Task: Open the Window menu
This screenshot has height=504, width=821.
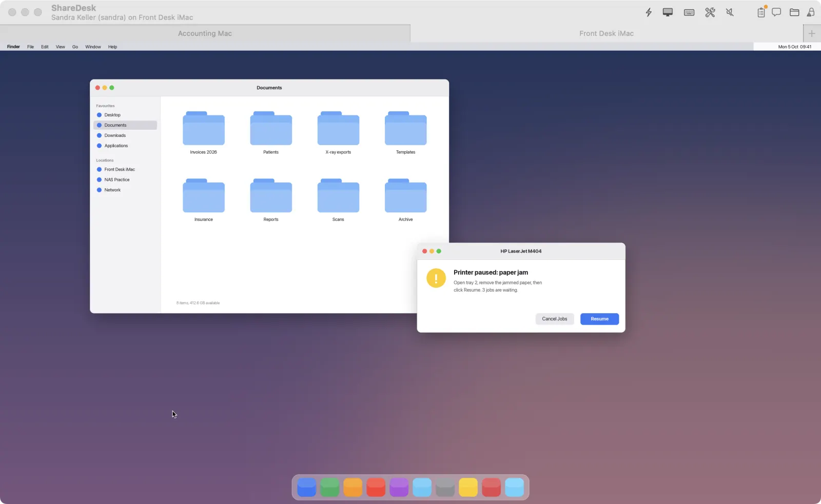Action: pos(93,47)
